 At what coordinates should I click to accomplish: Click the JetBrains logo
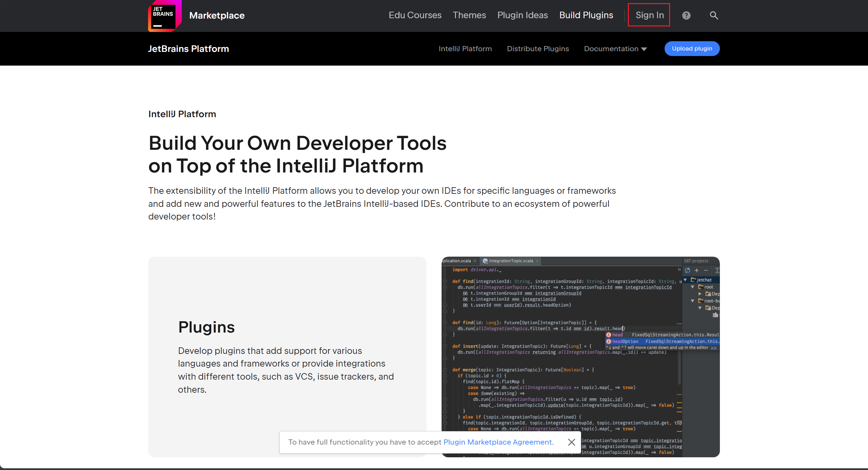pos(165,15)
